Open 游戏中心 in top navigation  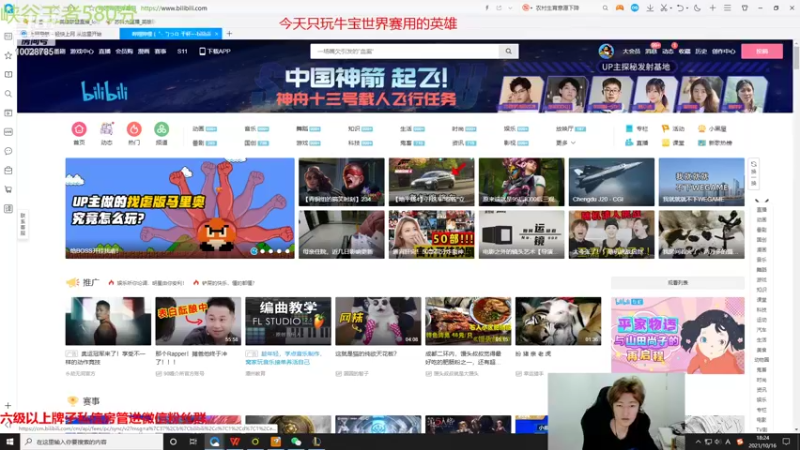(x=82, y=52)
